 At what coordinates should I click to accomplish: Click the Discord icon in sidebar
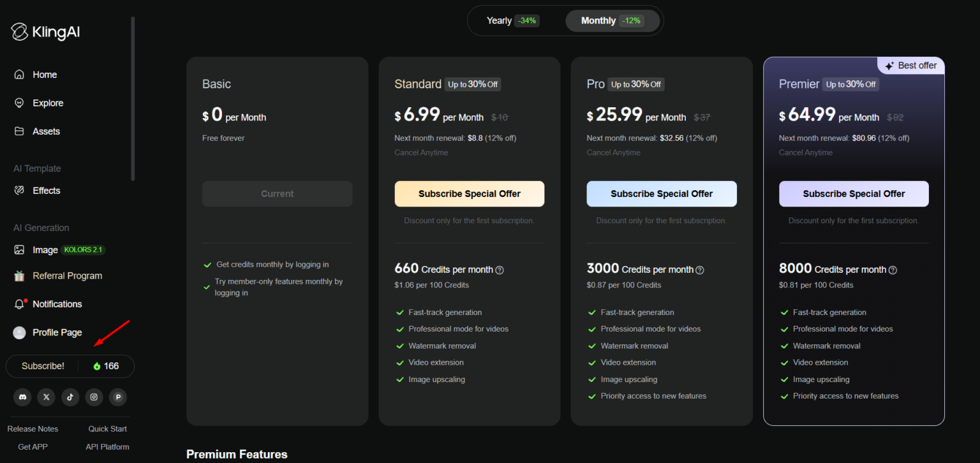coord(22,397)
